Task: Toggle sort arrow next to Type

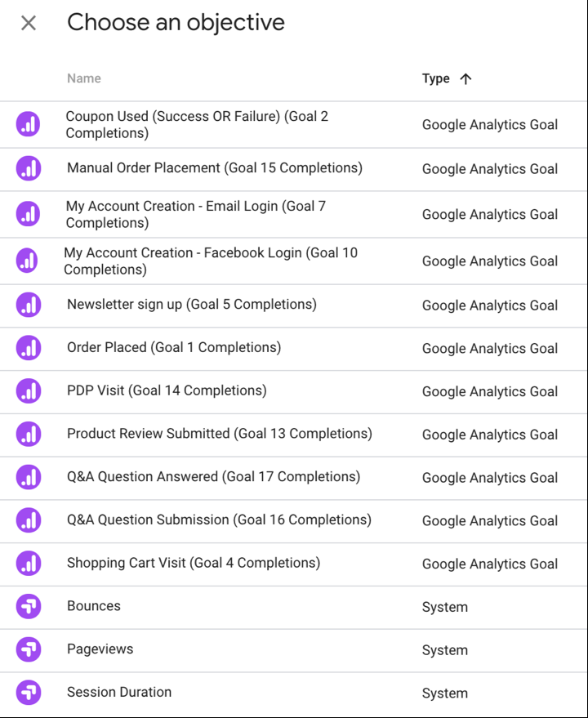Action: (x=466, y=79)
